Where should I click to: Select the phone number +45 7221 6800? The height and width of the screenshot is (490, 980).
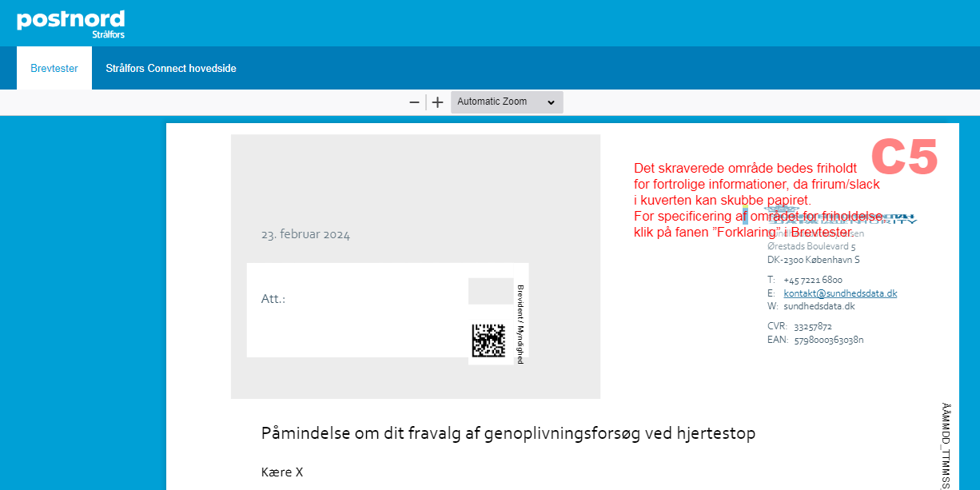click(x=812, y=280)
